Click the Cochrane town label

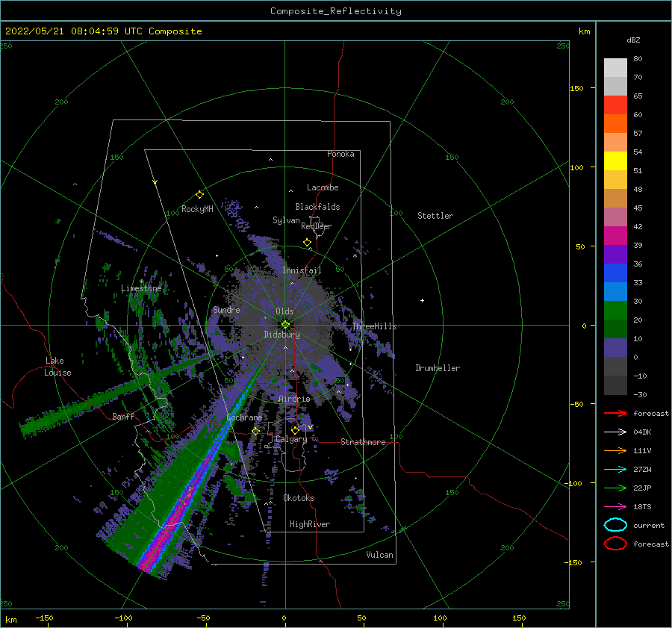coord(244,417)
